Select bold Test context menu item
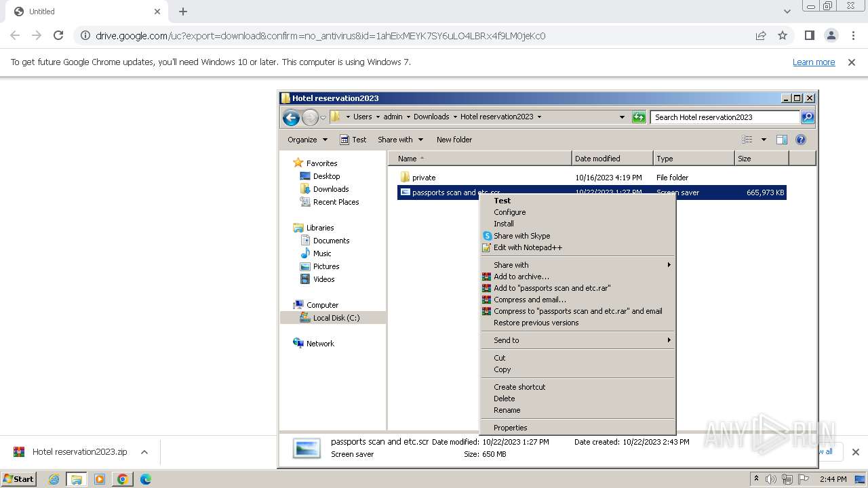 (502, 201)
